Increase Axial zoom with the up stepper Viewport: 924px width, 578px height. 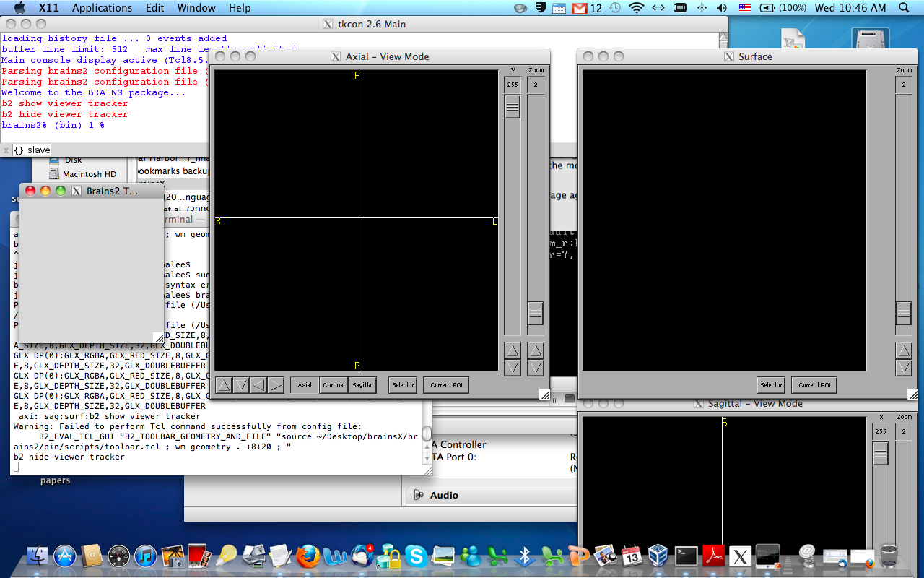click(535, 350)
